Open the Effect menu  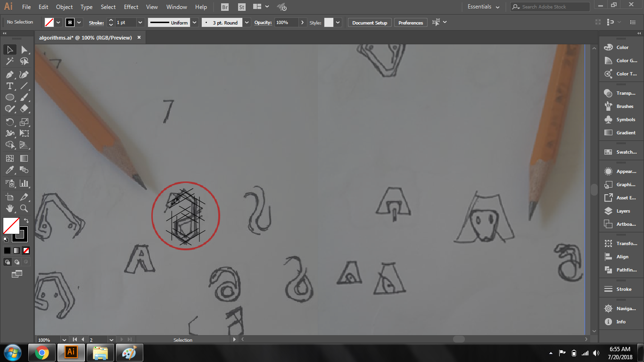[131, 7]
